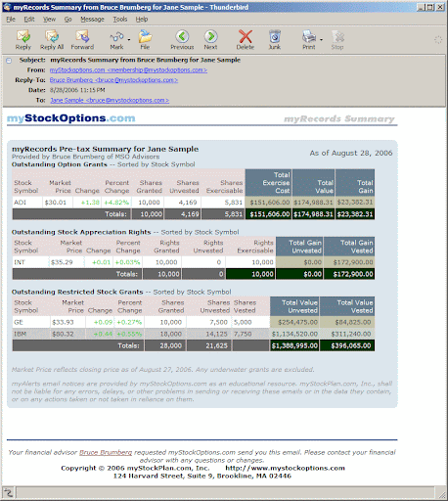Screen dimensions: 448x501
Task: Click the Thunderbird activity throbber icon
Action: 438,40
